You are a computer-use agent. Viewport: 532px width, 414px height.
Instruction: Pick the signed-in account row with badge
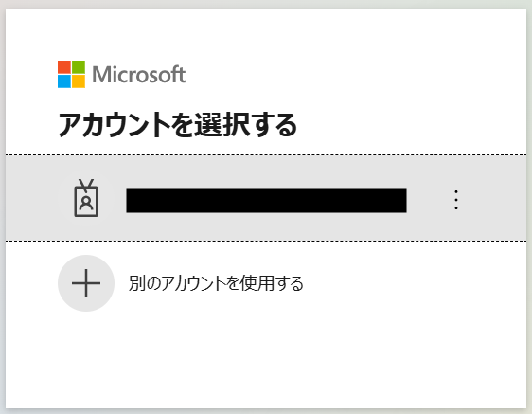pos(266,198)
